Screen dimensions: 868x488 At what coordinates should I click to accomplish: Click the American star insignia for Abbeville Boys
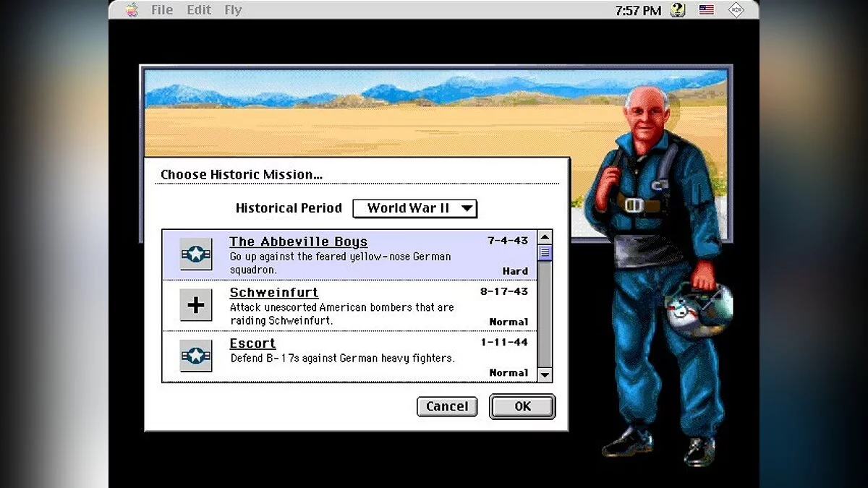(x=196, y=254)
